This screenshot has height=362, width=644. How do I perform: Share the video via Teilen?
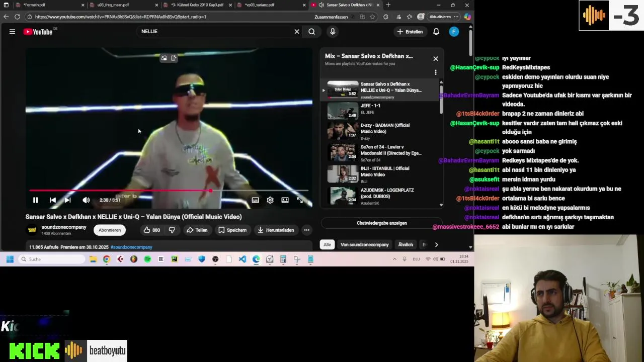pos(197,230)
